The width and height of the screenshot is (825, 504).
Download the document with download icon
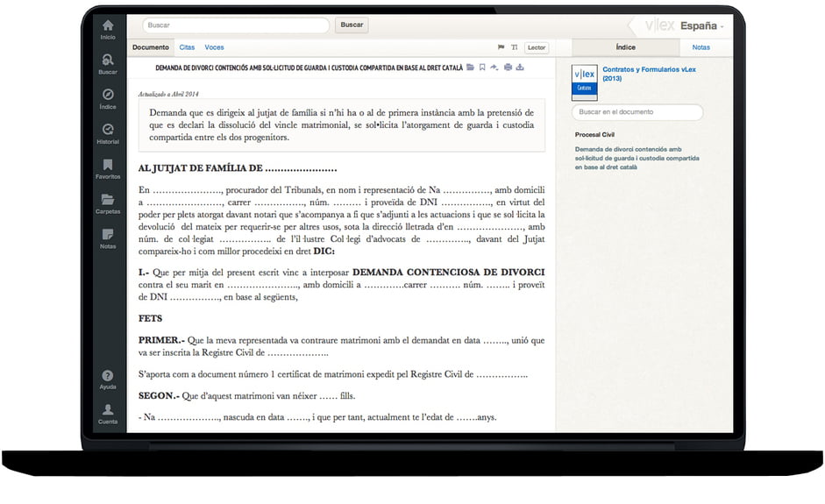coord(520,67)
